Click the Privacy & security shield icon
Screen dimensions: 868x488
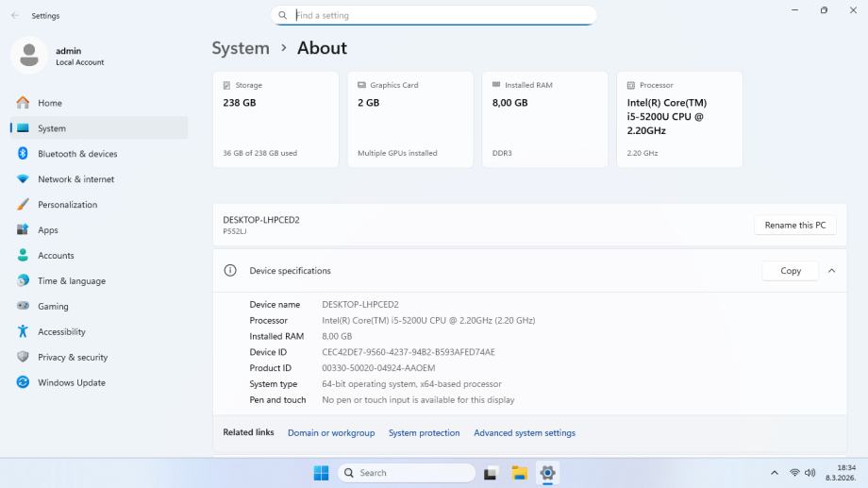click(23, 357)
